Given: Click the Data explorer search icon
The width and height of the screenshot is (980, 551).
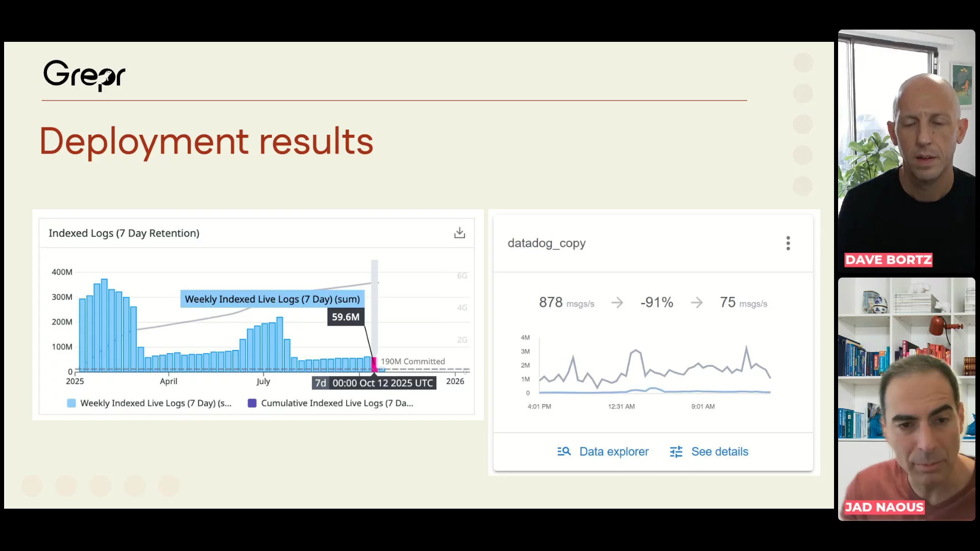Looking at the screenshot, I should click(563, 452).
